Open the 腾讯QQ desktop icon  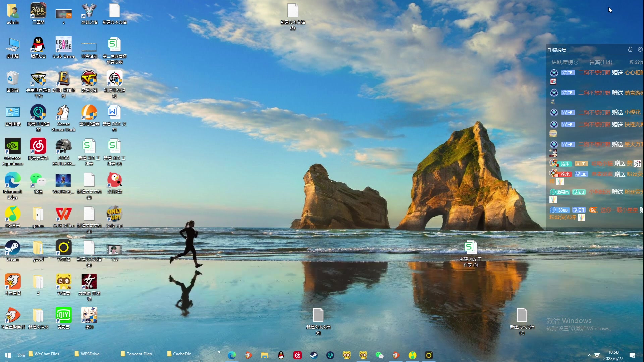38,45
